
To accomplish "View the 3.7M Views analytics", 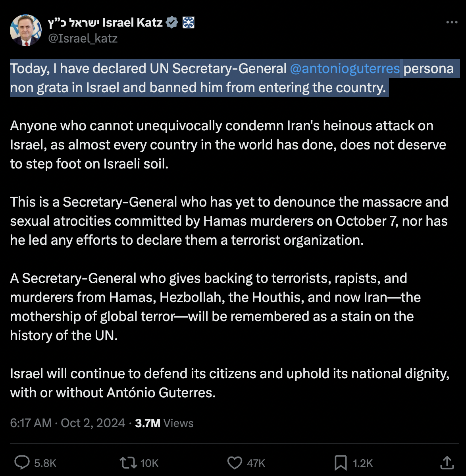I will coord(164,423).
